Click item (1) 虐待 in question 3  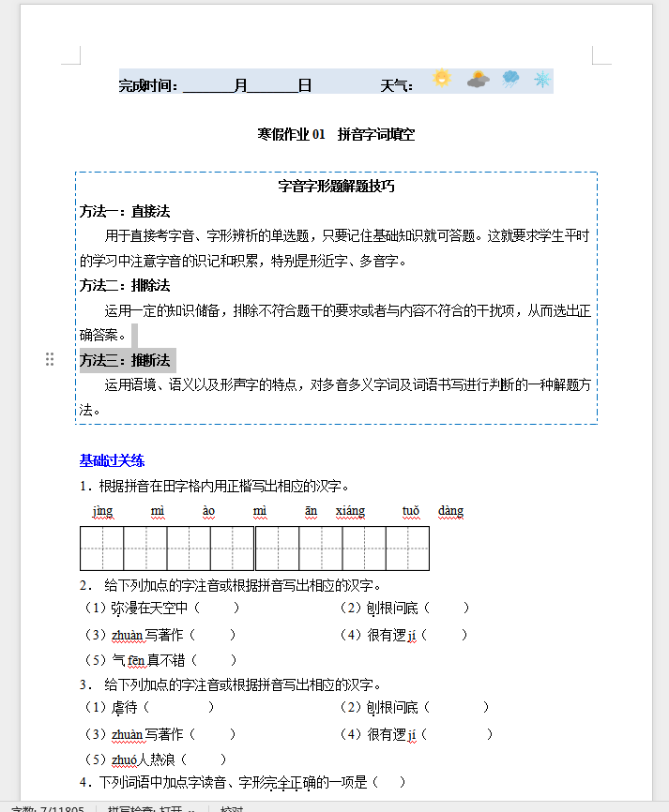tap(149, 707)
